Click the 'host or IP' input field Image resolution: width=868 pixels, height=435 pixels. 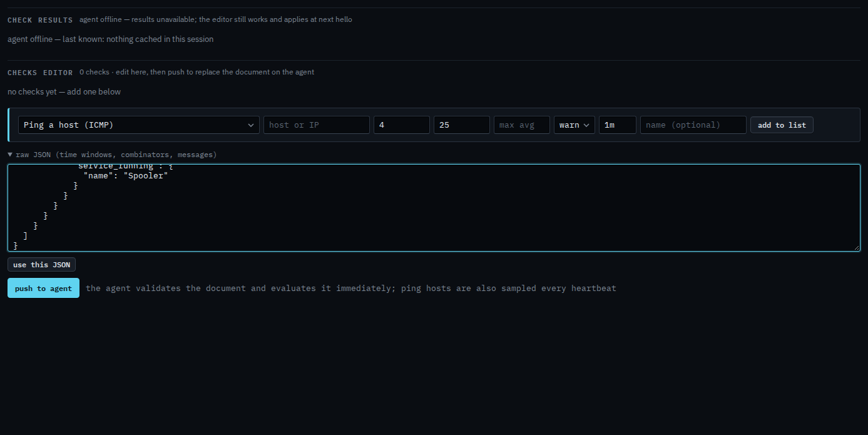(317, 125)
